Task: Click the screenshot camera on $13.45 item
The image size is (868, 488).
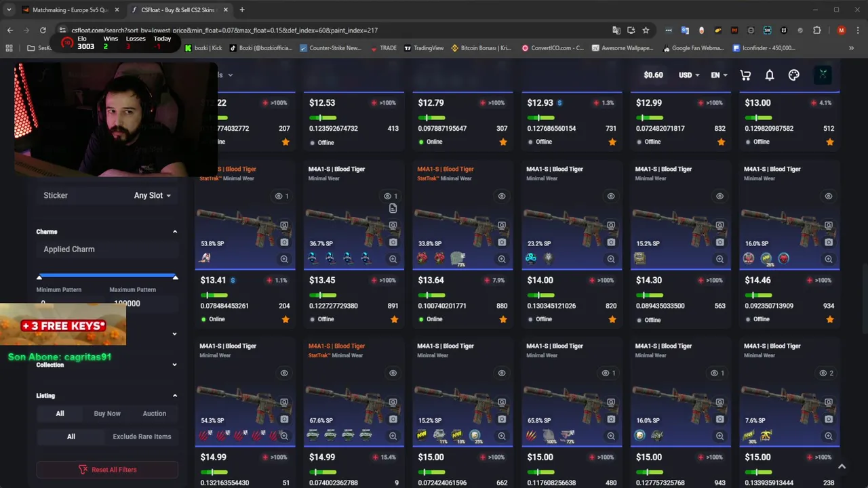Action: point(393,242)
